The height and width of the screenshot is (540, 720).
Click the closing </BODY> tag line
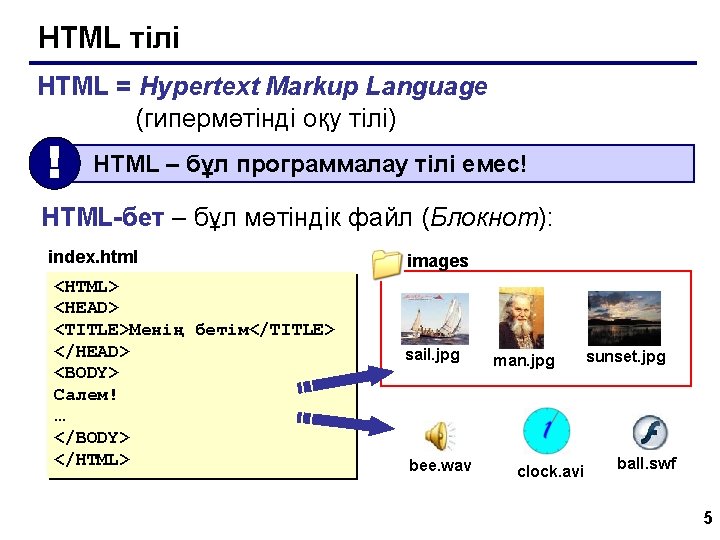pyautogui.click(x=92, y=437)
